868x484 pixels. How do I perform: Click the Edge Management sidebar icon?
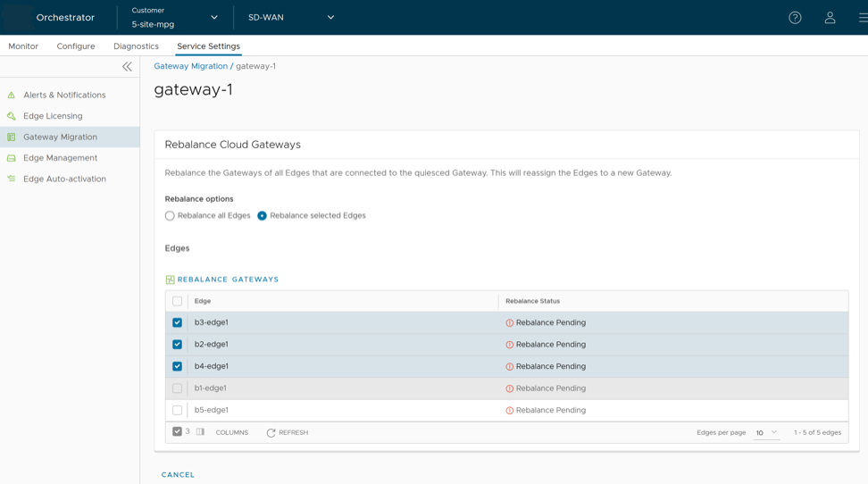click(x=12, y=158)
